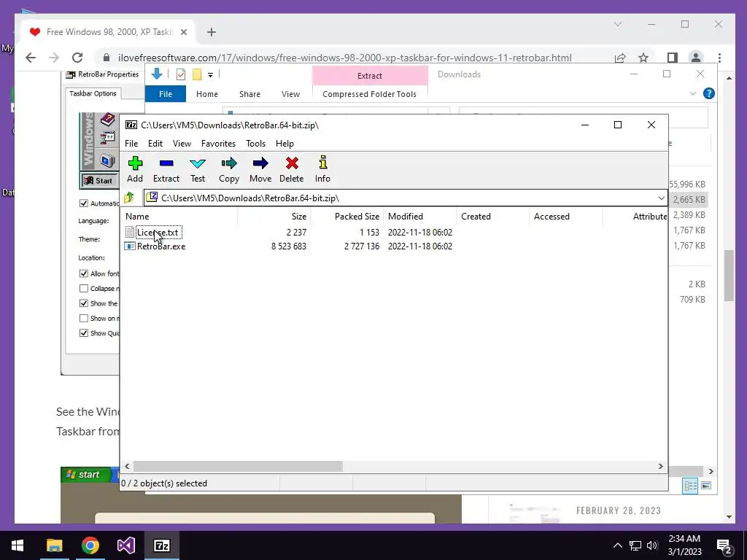Reload the ilovefreesoftware page

pos(77,58)
